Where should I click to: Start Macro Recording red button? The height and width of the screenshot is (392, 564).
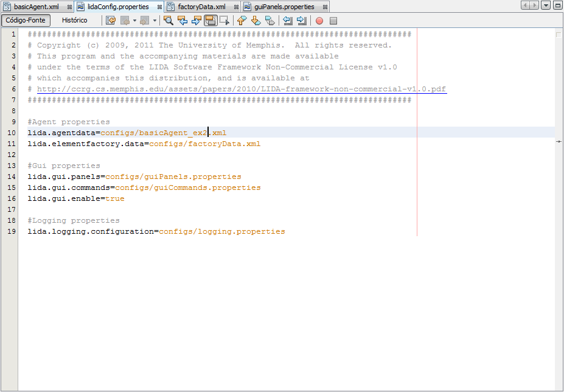tap(319, 21)
